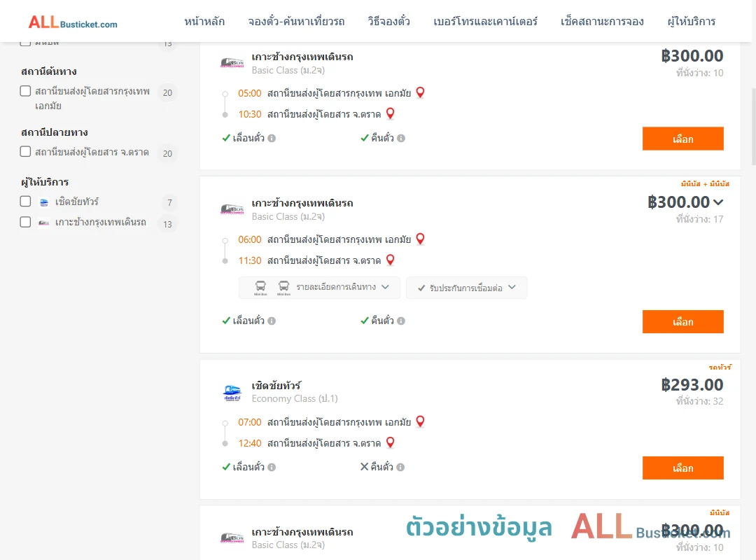The width and height of the screenshot is (756, 560).
Task: Click operator logo of 05:00 trip
Action: point(232,63)
